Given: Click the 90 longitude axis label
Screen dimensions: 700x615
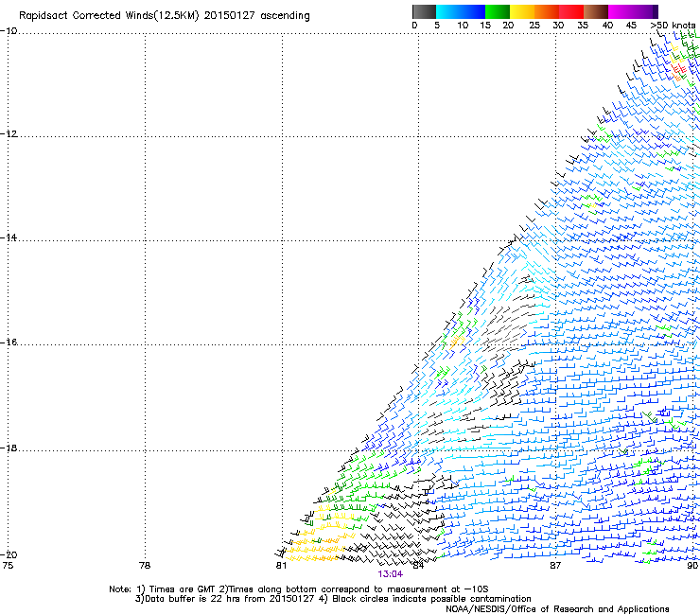Looking at the screenshot, I should tap(692, 566).
